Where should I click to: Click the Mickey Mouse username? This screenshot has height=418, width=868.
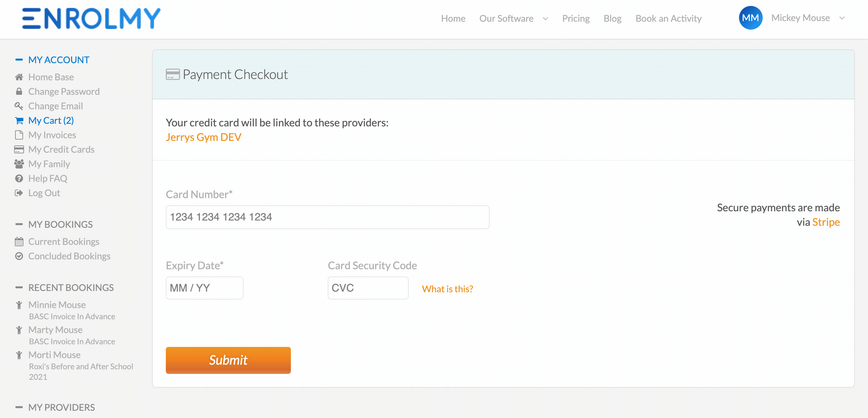coord(801,18)
